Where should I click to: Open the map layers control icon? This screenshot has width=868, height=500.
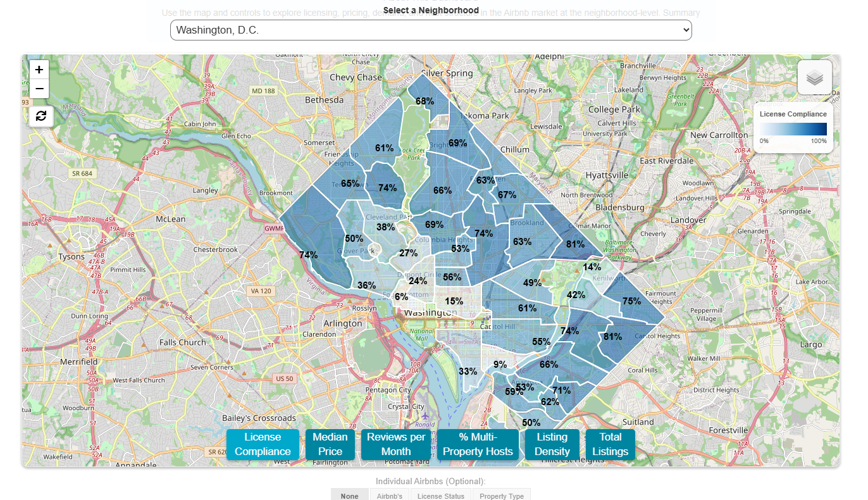click(814, 77)
